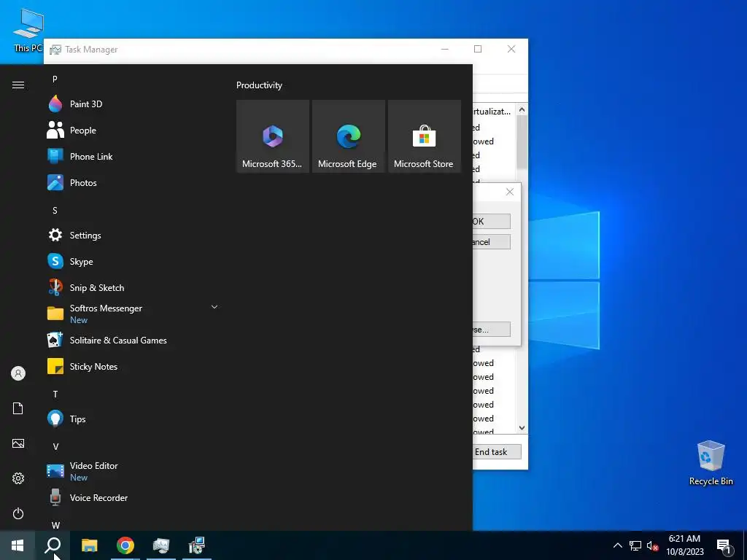Click the Windows Start button
Screen dimensions: 747x560
point(18,545)
